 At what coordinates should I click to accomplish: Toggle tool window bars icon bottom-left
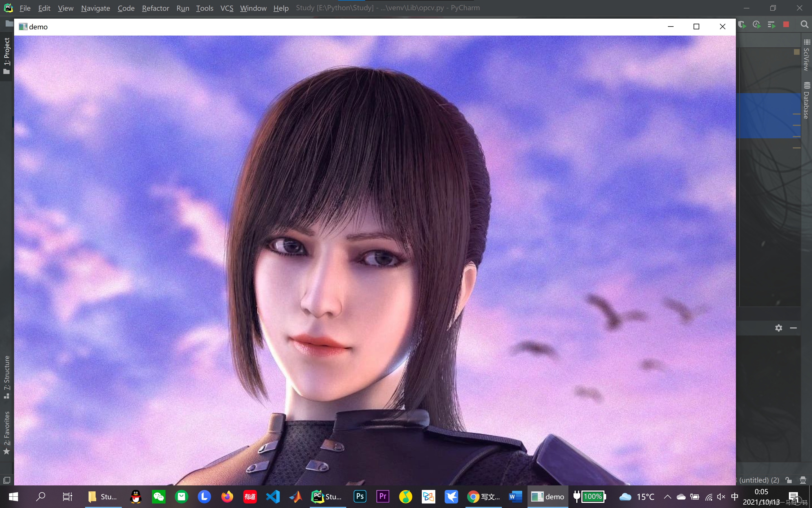(x=7, y=480)
